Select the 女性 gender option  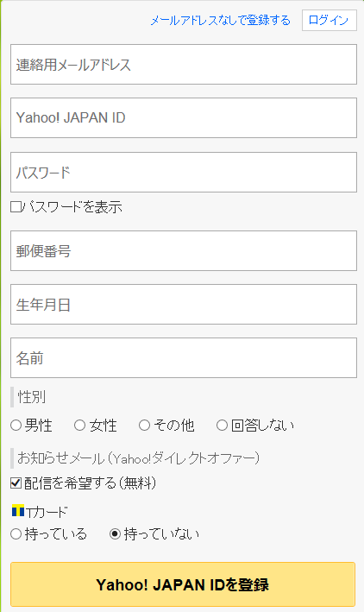(79, 425)
